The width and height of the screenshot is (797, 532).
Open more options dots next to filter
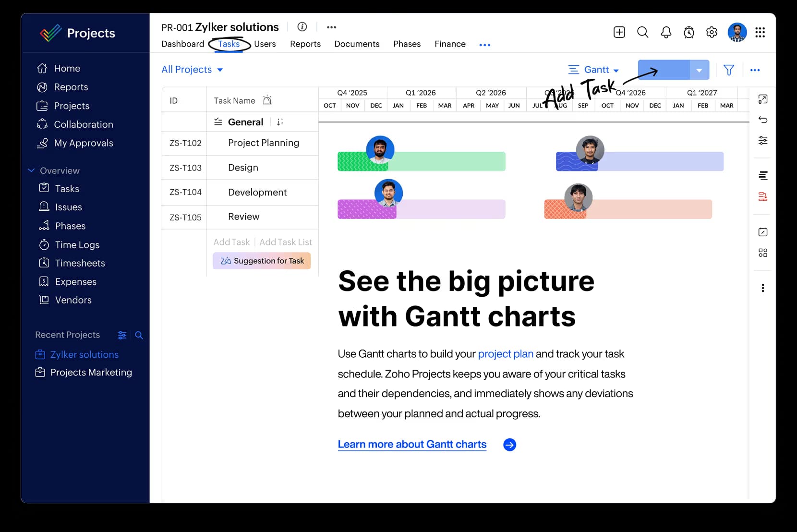(755, 70)
